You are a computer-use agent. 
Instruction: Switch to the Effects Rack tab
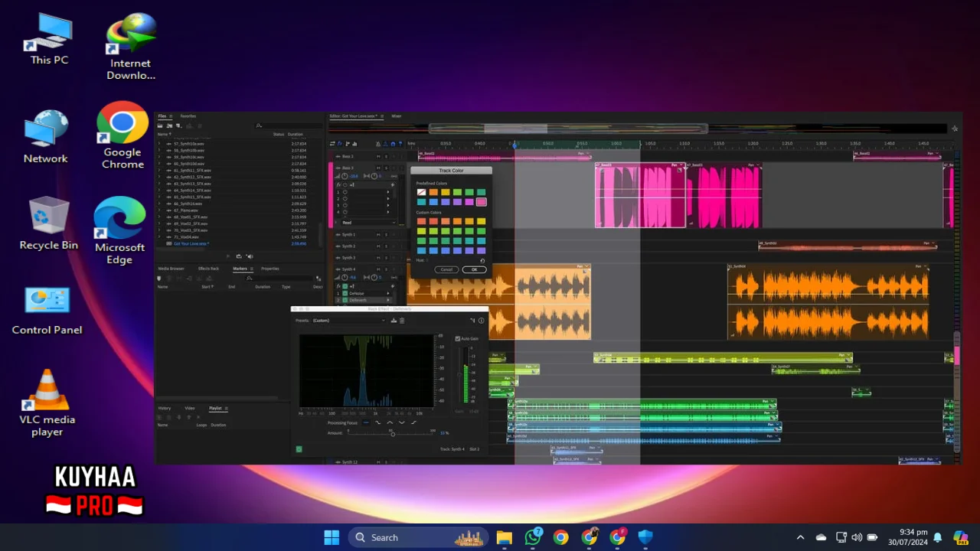pos(208,269)
